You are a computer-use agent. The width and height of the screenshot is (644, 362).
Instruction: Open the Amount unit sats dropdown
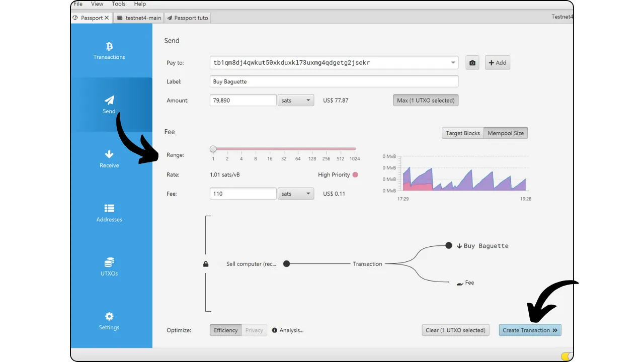[x=295, y=101]
